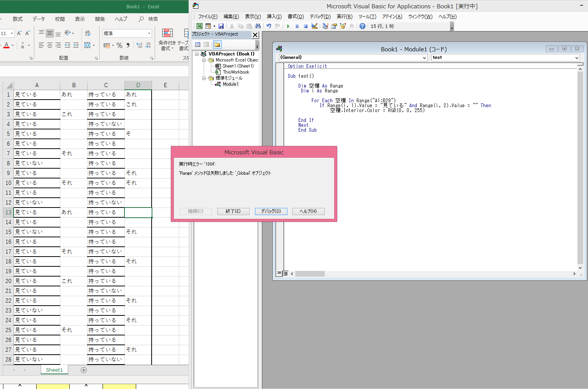Open the Find binoculars icon
Viewport: 588px width, 389px height.
[258, 26]
